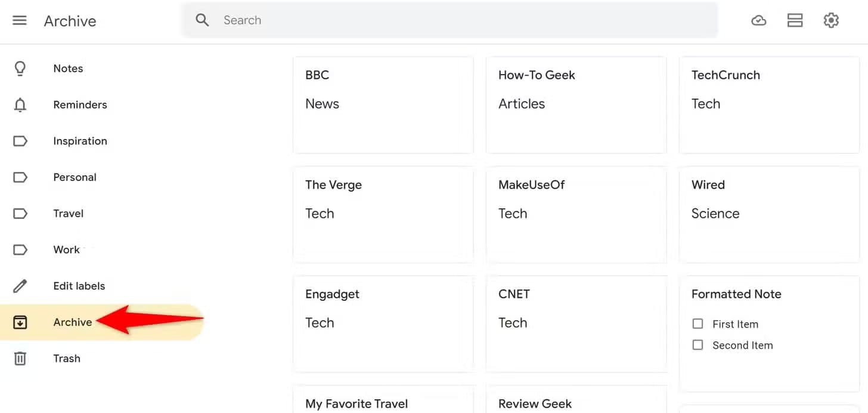Click the Archive box icon in sidebar

point(20,322)
